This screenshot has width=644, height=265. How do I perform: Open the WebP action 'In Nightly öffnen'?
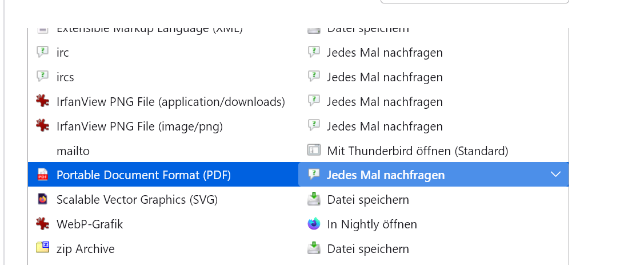coord(372,224)
